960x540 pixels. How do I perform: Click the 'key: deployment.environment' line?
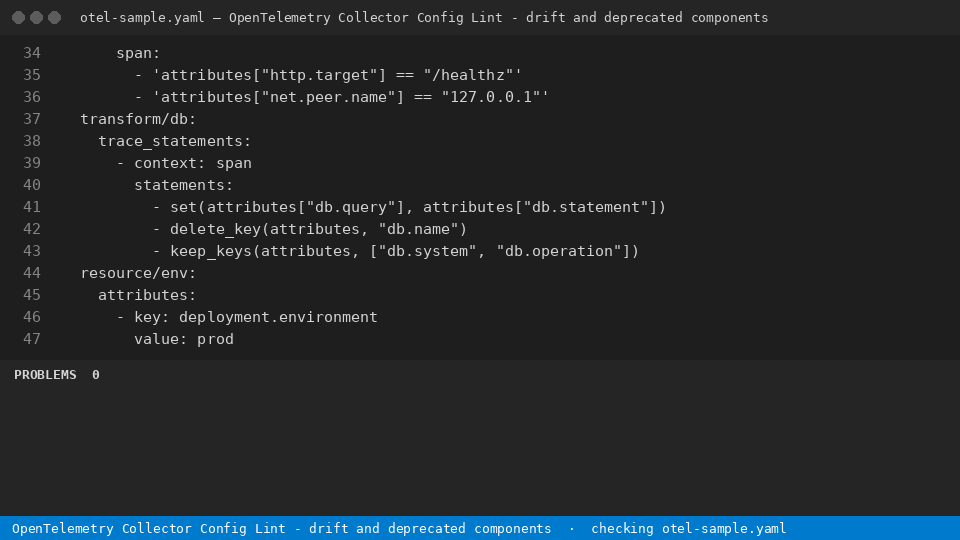pyautogui.click(x=247, y=318)
